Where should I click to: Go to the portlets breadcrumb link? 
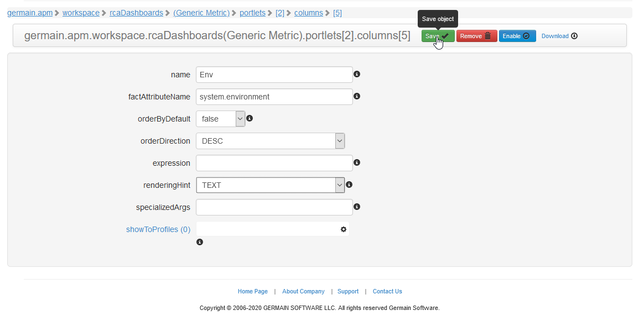[x=252, y=13]
